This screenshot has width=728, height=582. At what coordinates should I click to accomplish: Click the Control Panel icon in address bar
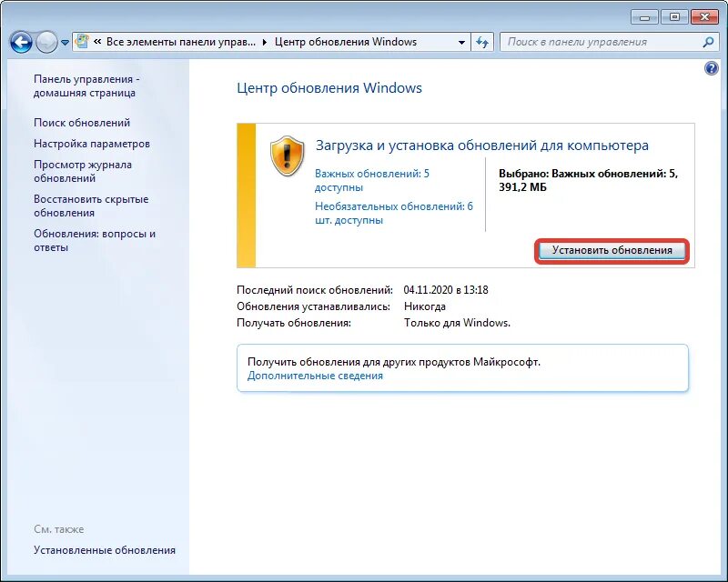pos(83,42)
